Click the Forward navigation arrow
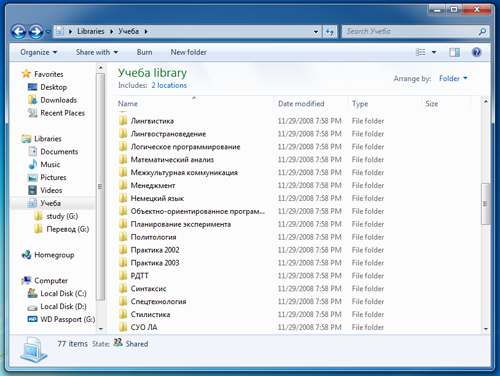This screenshot has width=500, height=376. pos(36,32)
